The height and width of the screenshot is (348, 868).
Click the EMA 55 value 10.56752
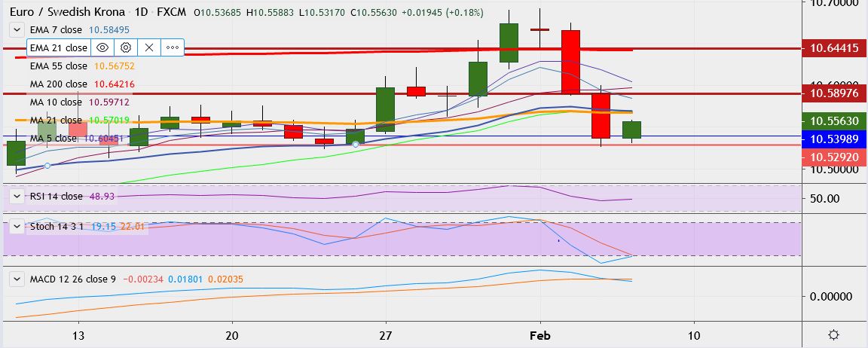pyautogui.click(x=115, y=66)
